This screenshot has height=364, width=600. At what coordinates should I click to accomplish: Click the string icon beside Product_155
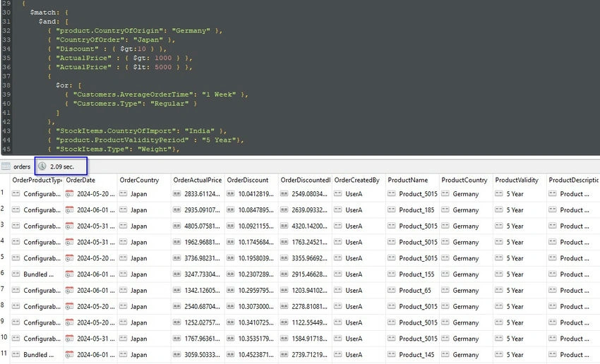pos(391,274)
